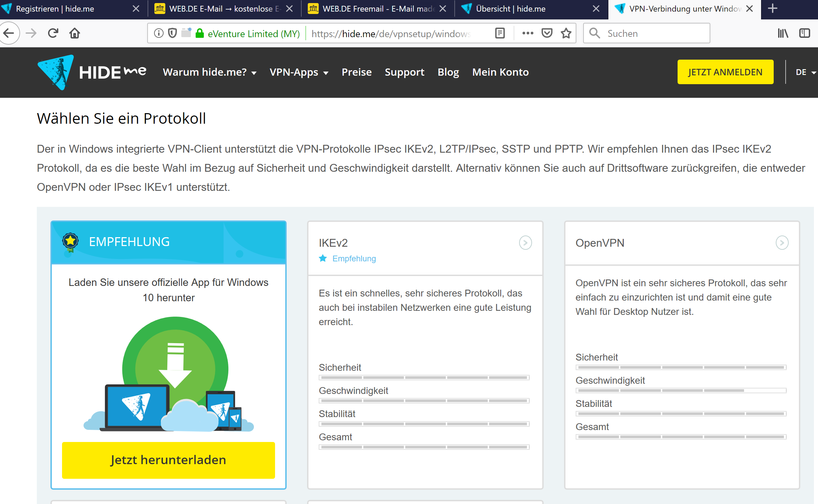
Task: Click the green padlock security icon
Action: pos(200,33)
